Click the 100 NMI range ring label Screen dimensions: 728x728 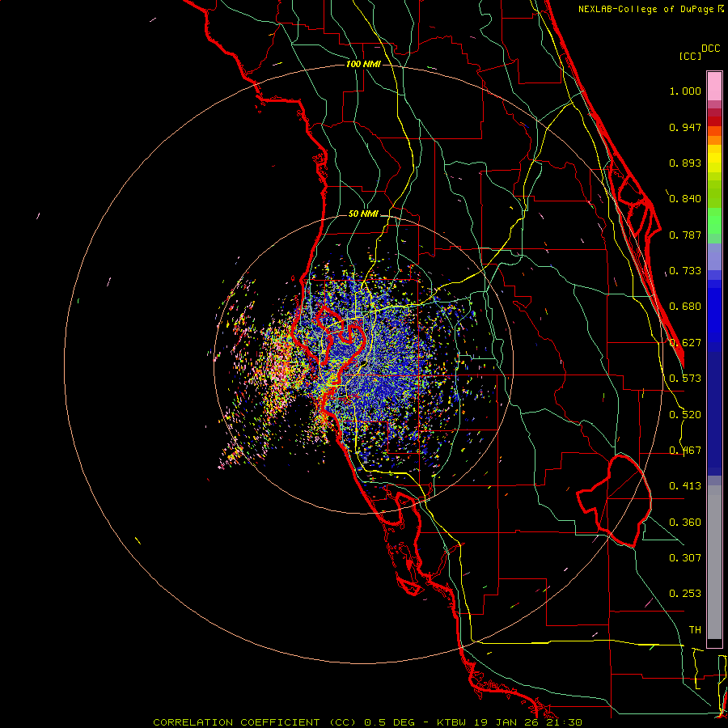point(363,64)
